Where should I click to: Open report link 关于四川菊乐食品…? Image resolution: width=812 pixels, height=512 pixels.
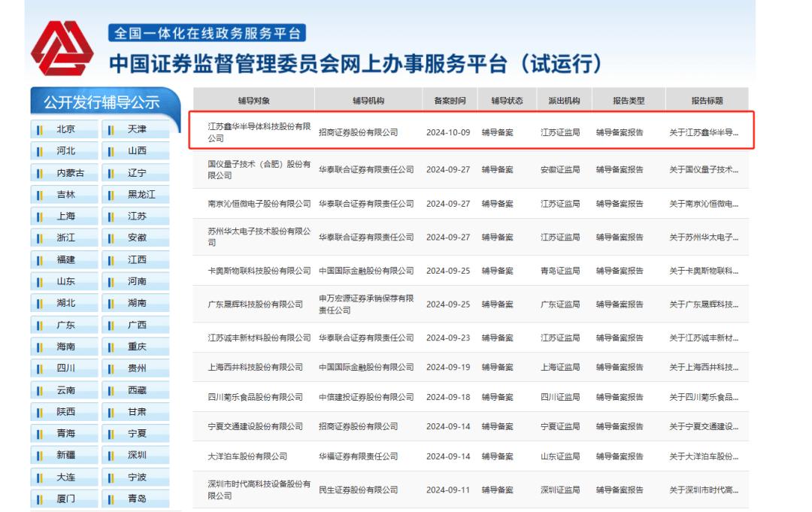coord(704,397)
